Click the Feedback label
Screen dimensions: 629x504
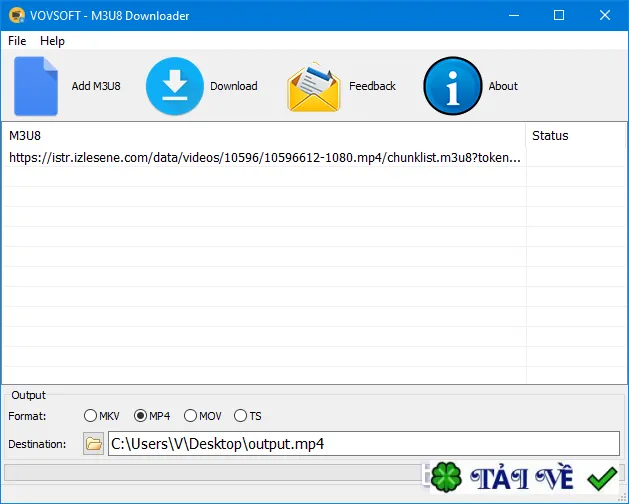coord(372,86)
